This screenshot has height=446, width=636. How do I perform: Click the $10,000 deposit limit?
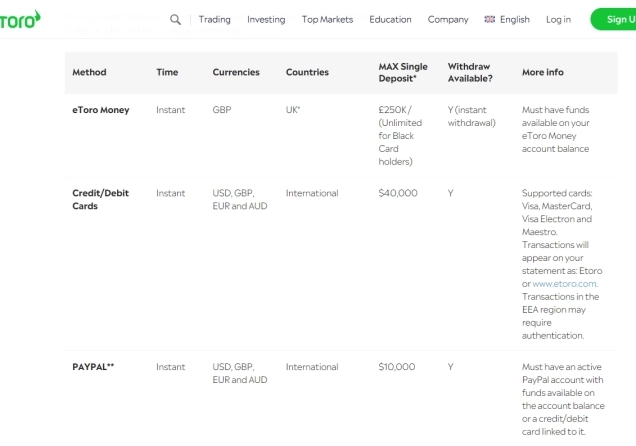(x=397, y=367)
